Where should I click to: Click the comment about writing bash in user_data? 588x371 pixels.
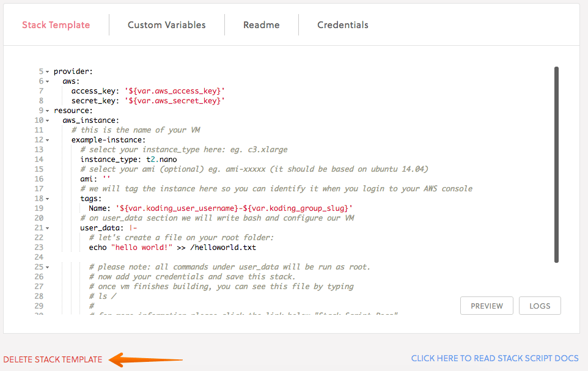[217, 218]
